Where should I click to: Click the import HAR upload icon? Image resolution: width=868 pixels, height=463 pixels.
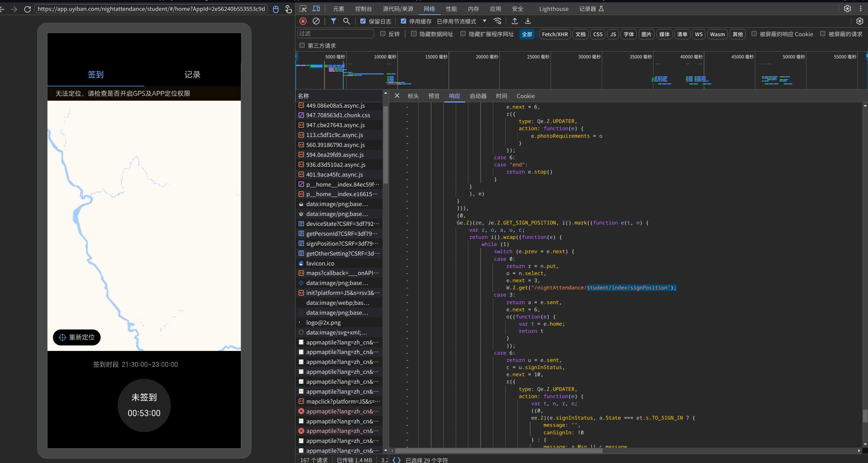pyautogui.click(x=514, y=21)
